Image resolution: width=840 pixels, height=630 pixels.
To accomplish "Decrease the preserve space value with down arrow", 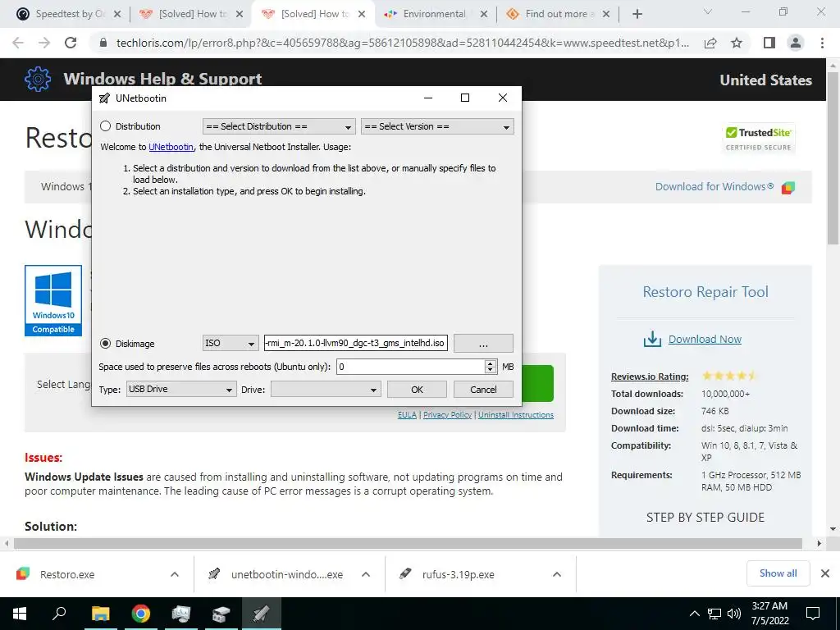I will coord(491,370).
